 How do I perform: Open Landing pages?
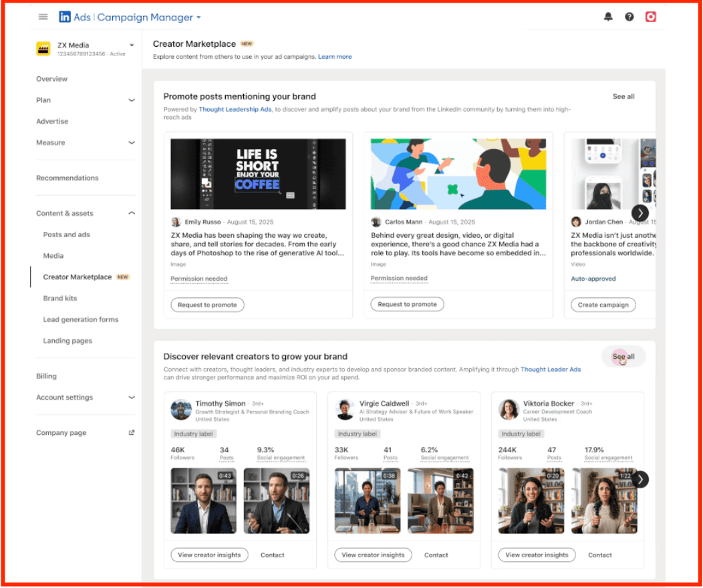(67, 341)
